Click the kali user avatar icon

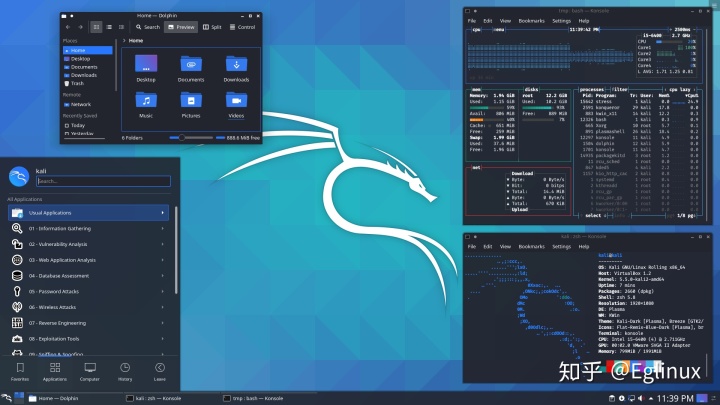[x=19, y=177]
